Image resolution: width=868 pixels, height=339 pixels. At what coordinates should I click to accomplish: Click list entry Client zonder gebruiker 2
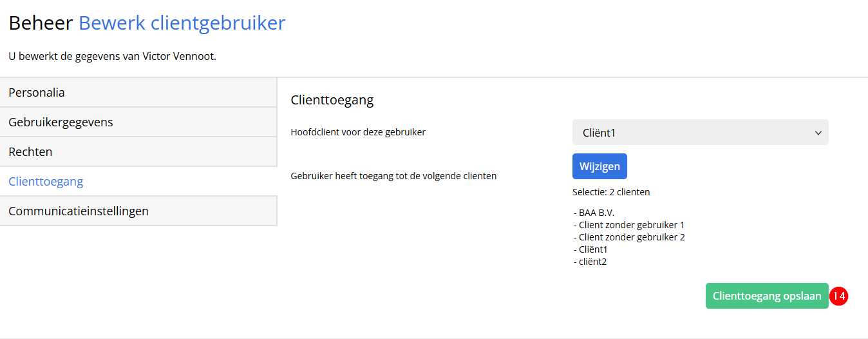[628, 237]
